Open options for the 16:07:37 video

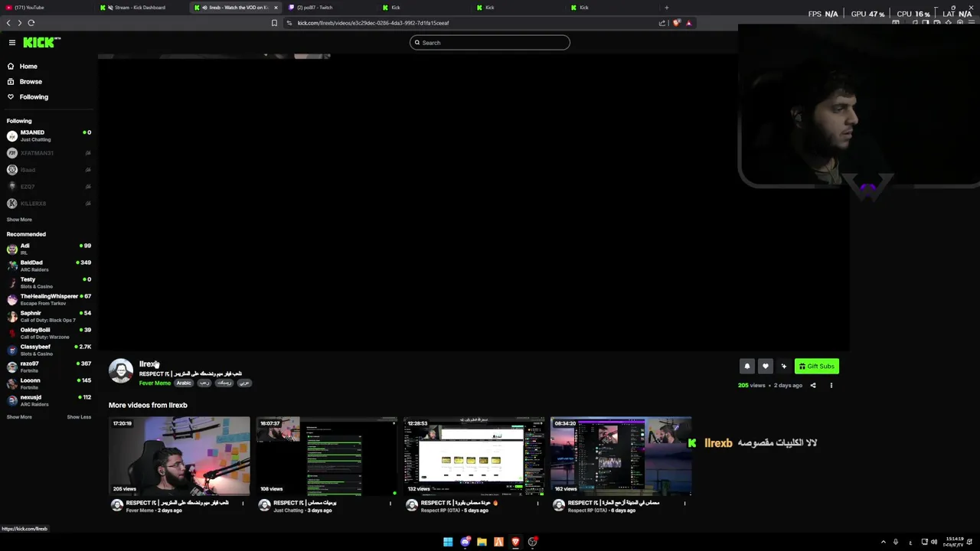(390, 504)
